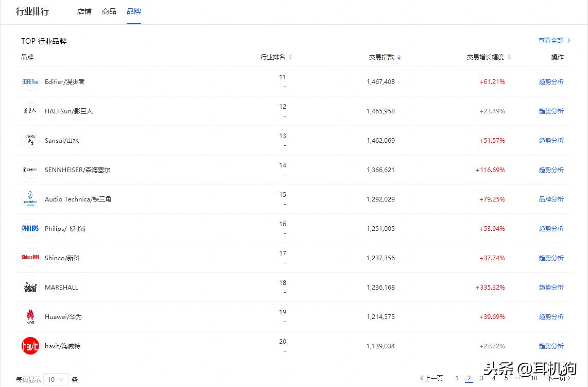Click the havit/海威特 red logo
The width and height of the screenshot is (588, 387).
30,346
